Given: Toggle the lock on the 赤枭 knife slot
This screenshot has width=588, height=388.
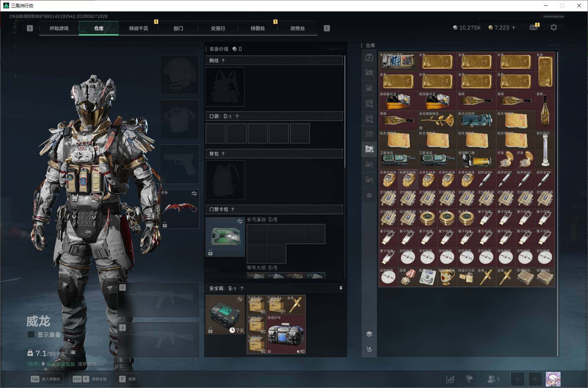Looking at the screenshot, I should 165,224.
